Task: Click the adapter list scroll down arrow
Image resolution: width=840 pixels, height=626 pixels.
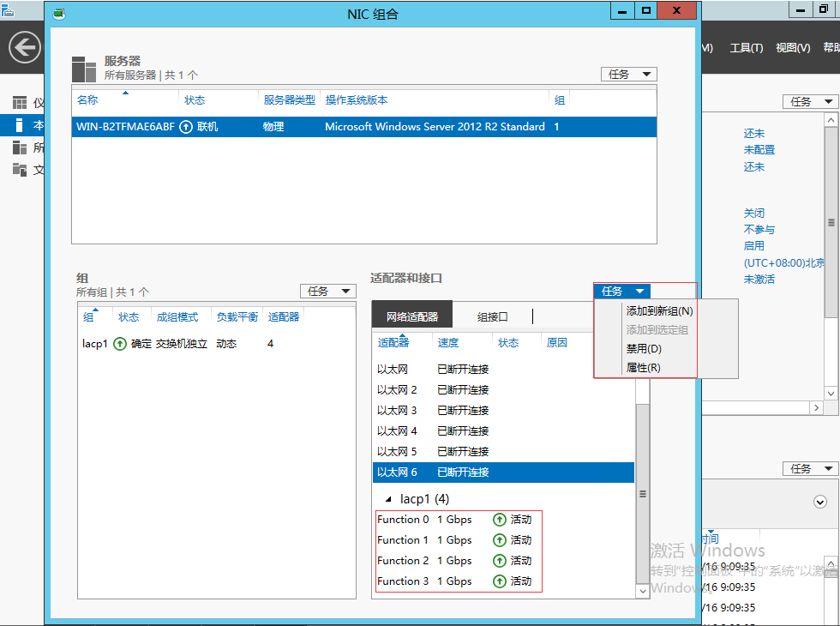Action: (643, 591)
